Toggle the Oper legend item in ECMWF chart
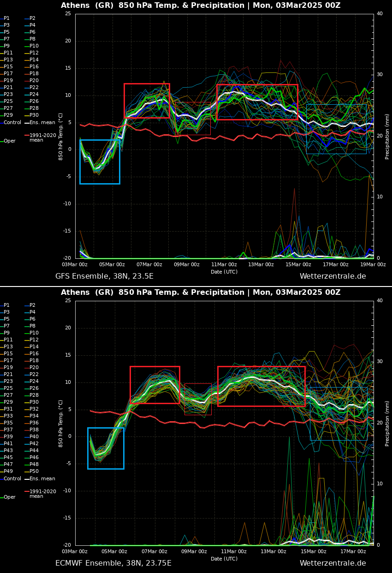 click(x=9, y=497)
